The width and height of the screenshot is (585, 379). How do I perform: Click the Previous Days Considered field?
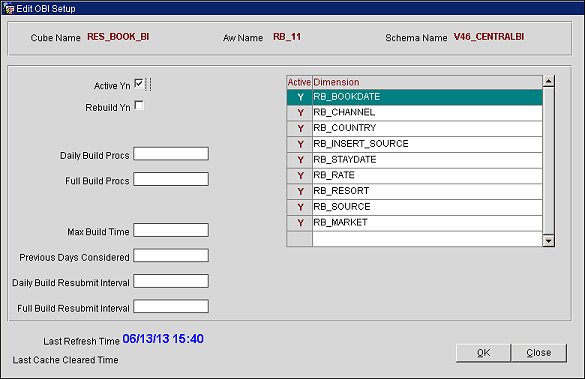(x=171, y=256)
